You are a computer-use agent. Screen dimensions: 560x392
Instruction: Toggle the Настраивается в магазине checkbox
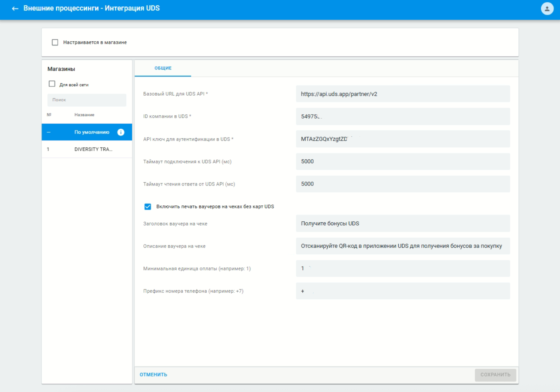click(55, 42)
